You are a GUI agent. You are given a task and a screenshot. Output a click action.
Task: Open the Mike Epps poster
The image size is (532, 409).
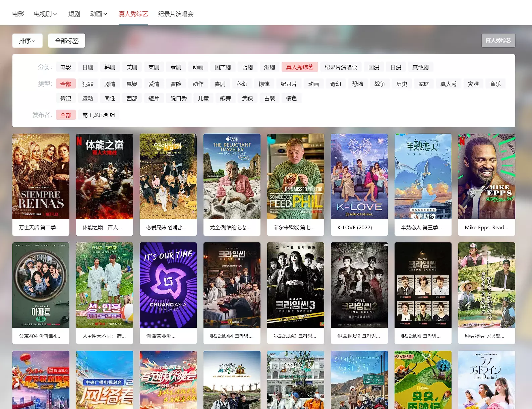[x=486, y=176]
